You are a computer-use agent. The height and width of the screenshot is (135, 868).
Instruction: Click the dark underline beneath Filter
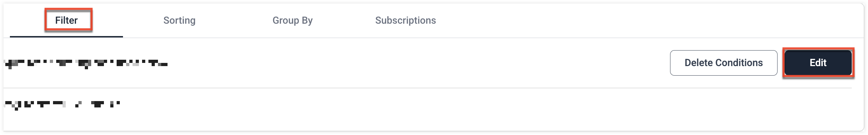click(66, 36)
